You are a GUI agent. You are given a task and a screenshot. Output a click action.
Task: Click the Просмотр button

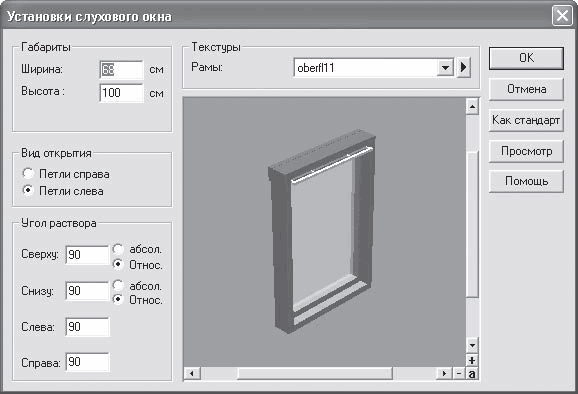coord(526,151)
